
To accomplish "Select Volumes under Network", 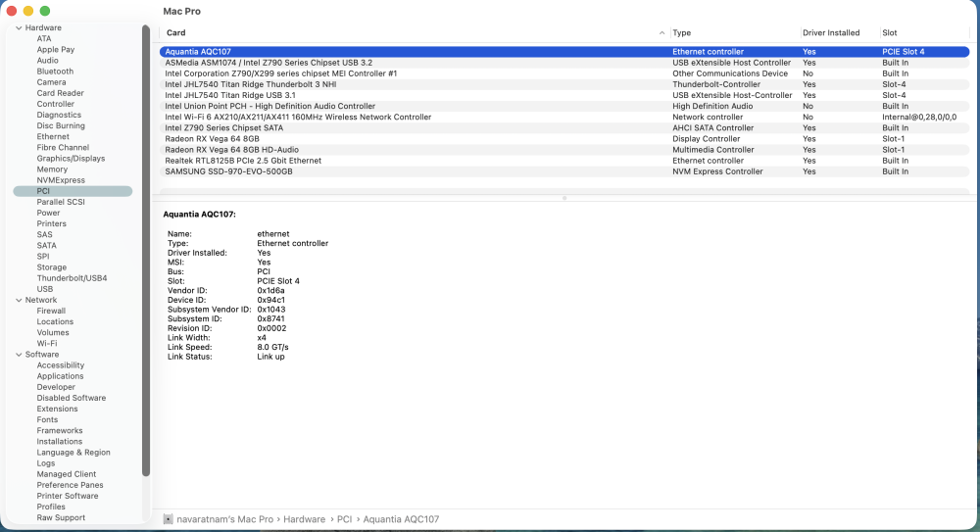I will [x=53, y=332].
